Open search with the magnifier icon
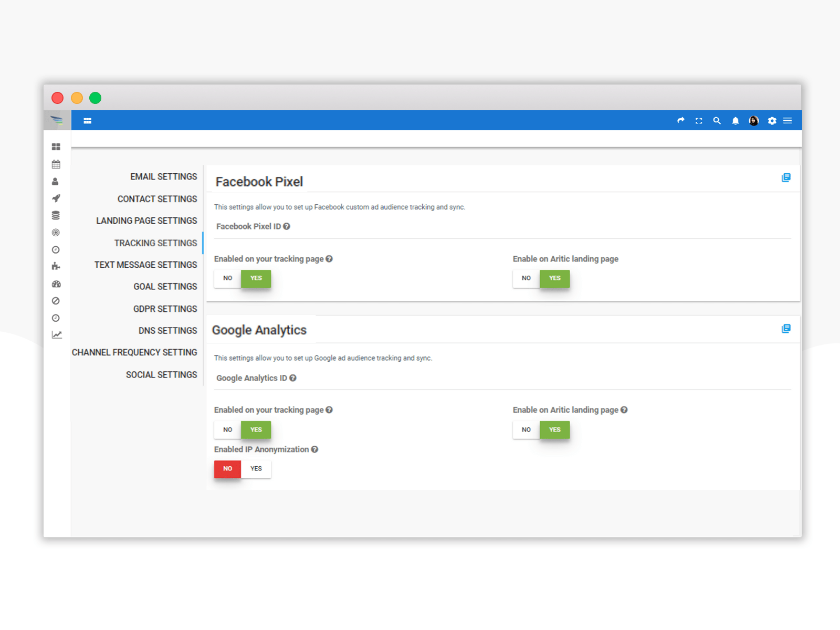The image size is (840, 630). pos(717,121)
